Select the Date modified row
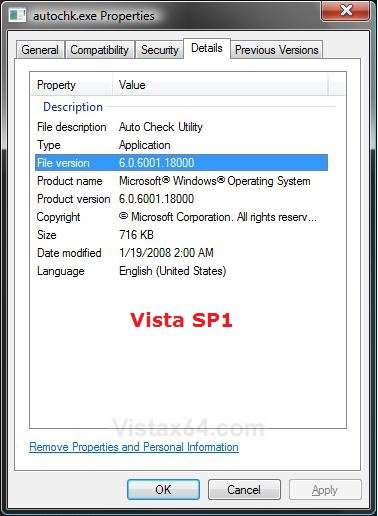Screen dimensions: 378x516 (x=181, y=253)
